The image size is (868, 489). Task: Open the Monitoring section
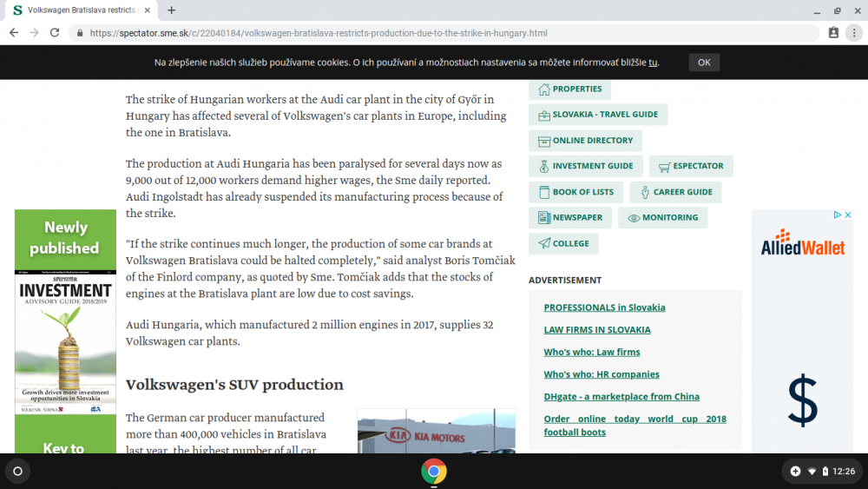click(662, 218)
